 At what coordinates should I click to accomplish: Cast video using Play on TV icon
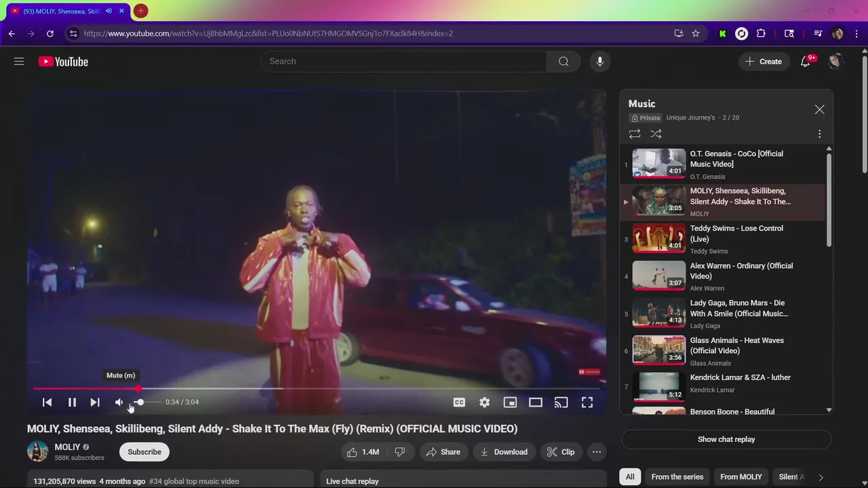coord(561,402)
